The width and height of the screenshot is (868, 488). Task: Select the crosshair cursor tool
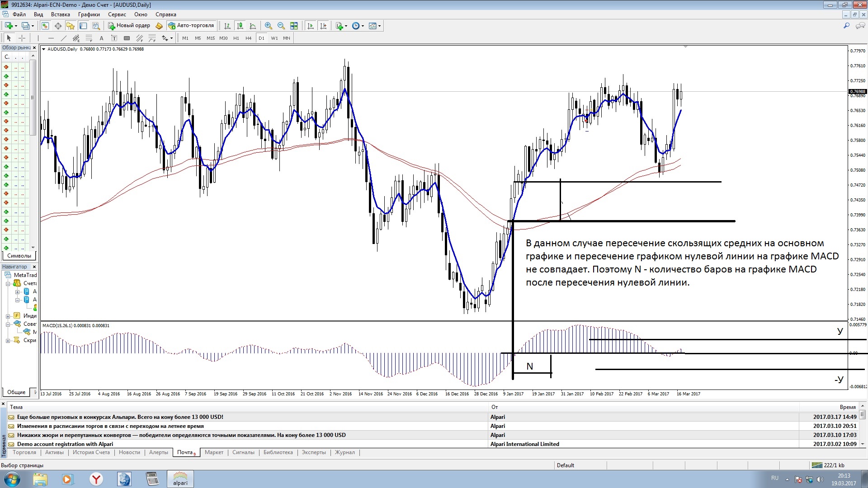21,38
